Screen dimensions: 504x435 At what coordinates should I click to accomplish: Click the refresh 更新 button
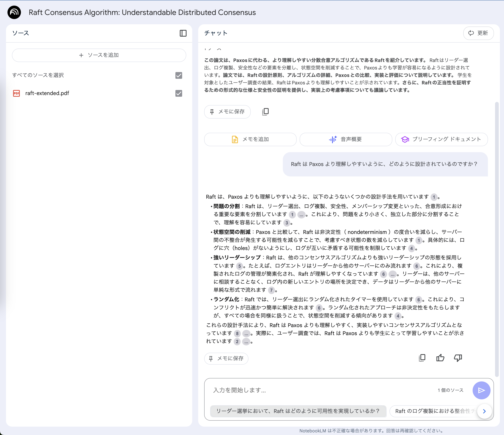tap(478, 33)
